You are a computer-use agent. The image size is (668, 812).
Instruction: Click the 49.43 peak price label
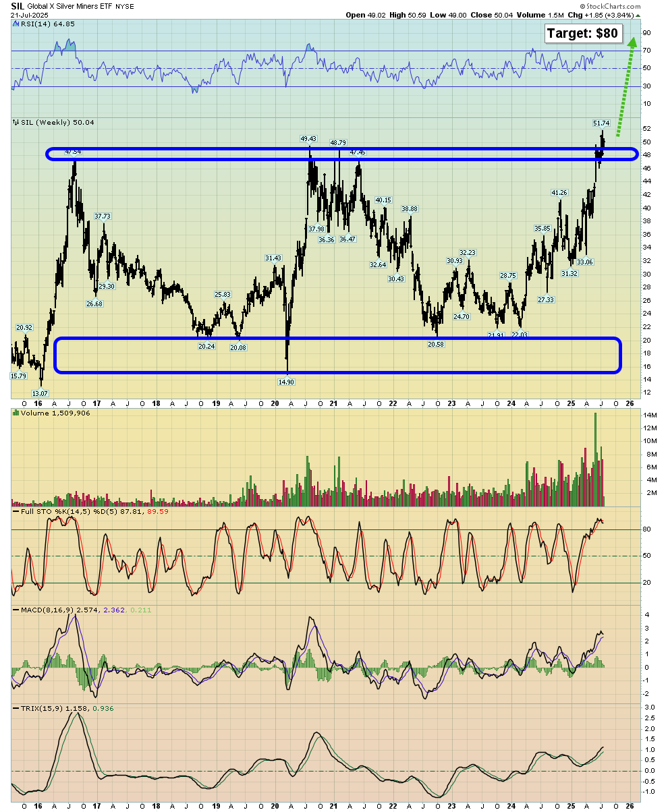(309, 139)
